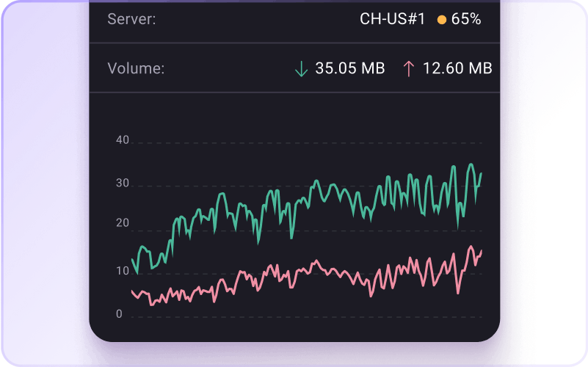The width and height of the screenshot is (588, 367).
Task: Click the 0 label on chart axis
Action: click(119, 314)
